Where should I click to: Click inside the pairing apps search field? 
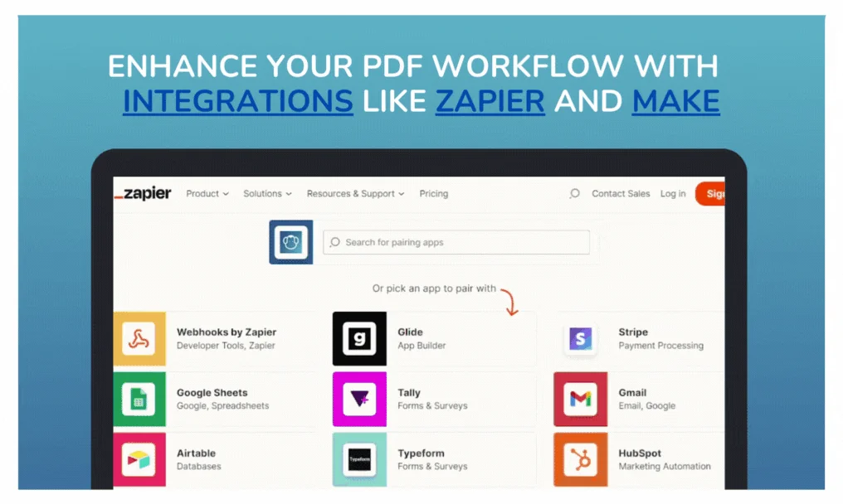pos(456,242)
